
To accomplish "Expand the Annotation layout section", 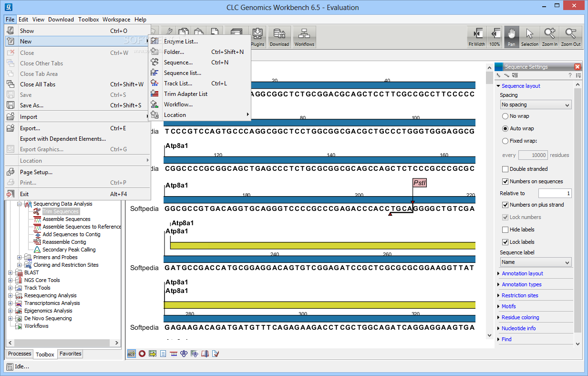I will click(x=498, y=273).
